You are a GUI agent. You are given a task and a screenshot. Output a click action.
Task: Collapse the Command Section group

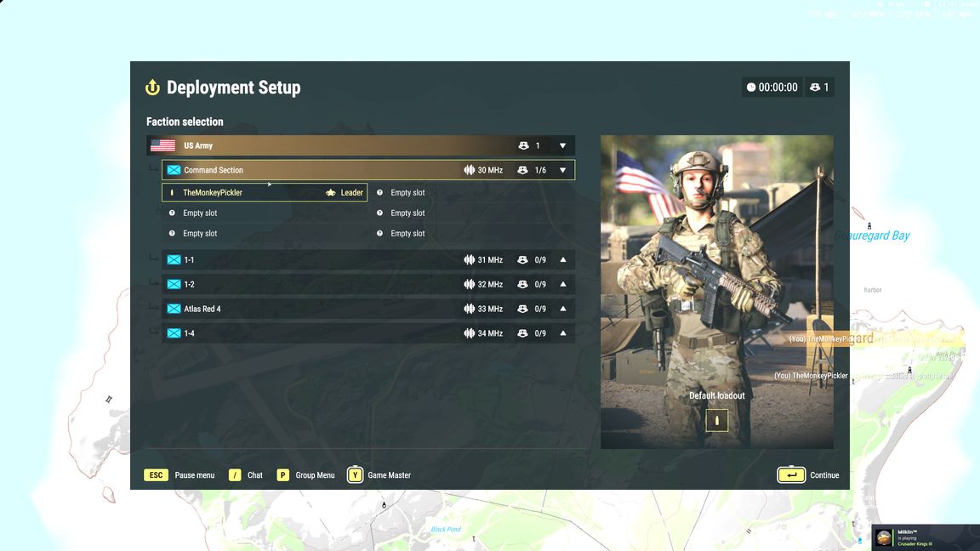[x=562, y=170]
